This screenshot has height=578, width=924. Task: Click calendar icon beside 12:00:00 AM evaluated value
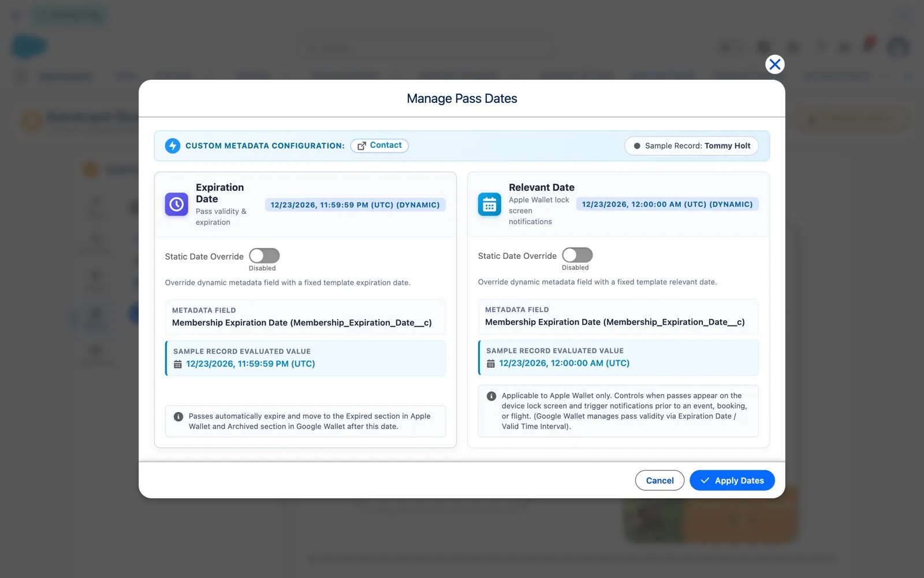491,364
